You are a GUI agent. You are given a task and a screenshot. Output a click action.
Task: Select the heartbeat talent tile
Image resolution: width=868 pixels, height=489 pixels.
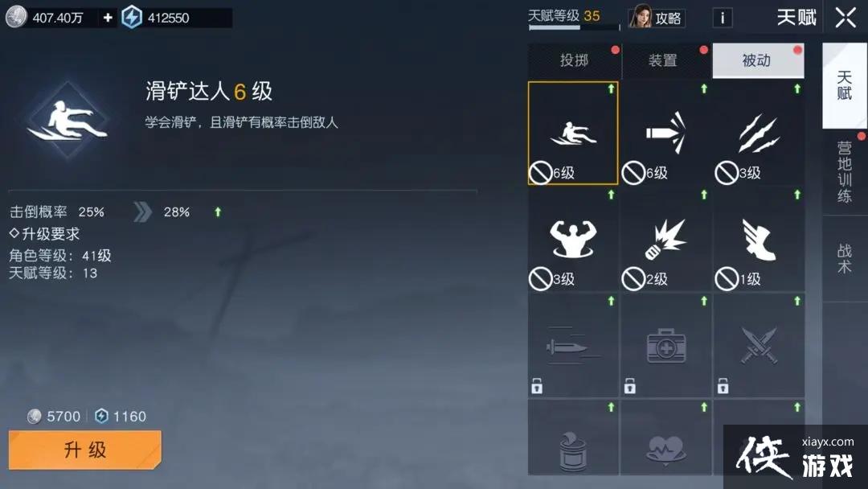666,438
